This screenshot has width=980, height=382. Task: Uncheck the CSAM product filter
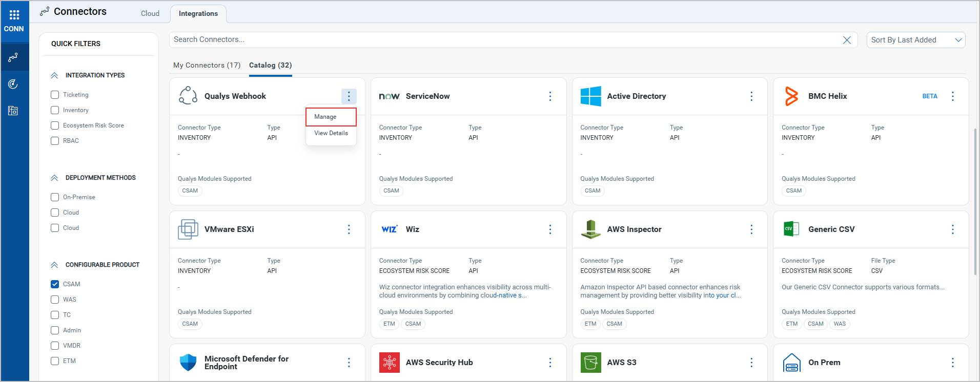(55, 284)
